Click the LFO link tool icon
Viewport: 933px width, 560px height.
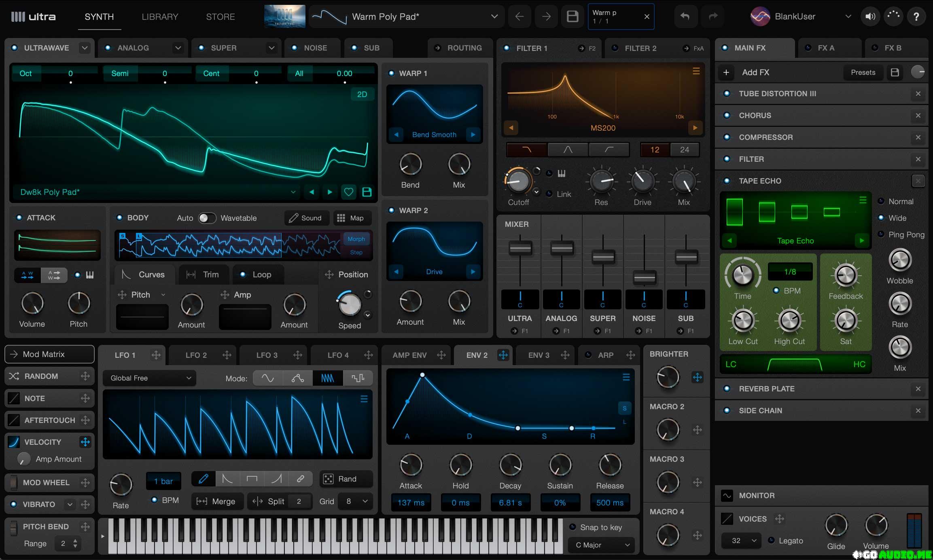coord(300,479)
